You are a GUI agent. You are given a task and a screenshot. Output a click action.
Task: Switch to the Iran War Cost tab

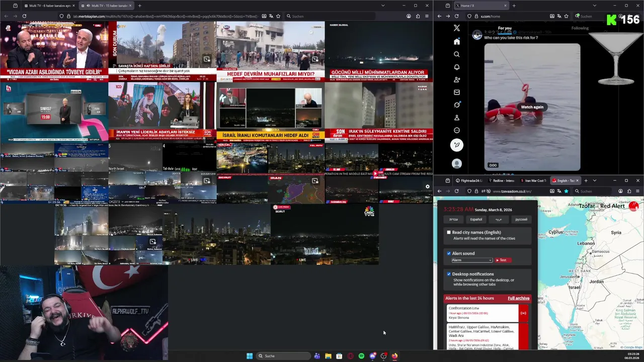533,180
